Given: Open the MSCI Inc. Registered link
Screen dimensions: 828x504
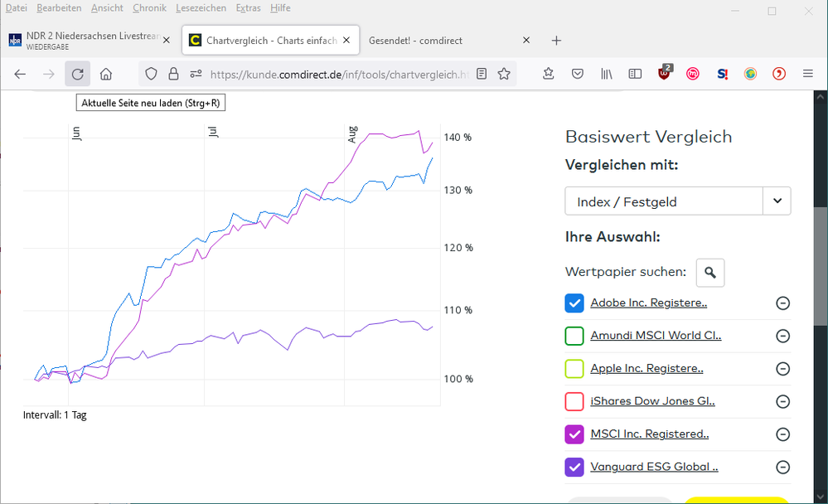Looking at the screenshot, I should (x=649, y=434).
